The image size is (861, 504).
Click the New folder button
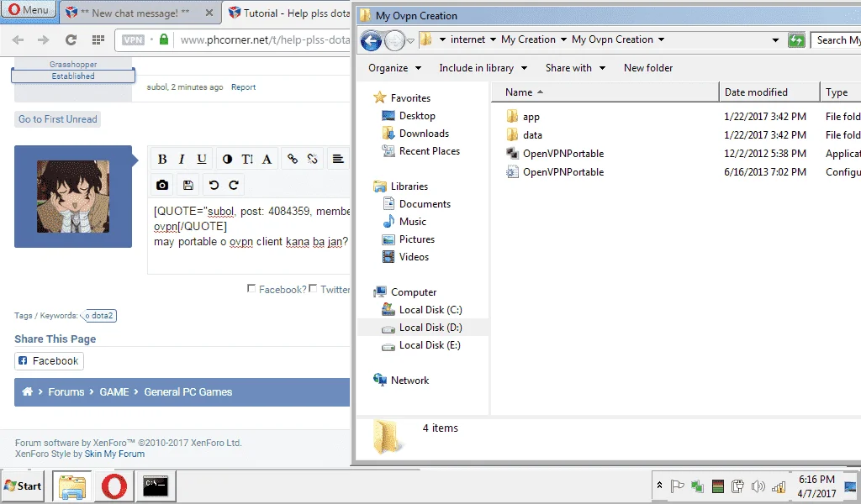pos(648,68)
